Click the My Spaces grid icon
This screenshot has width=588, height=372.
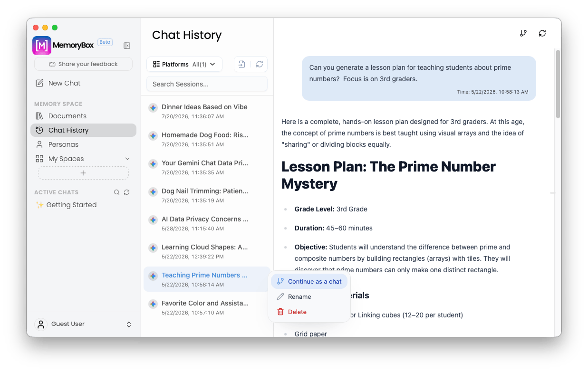[x=39, y=159]
